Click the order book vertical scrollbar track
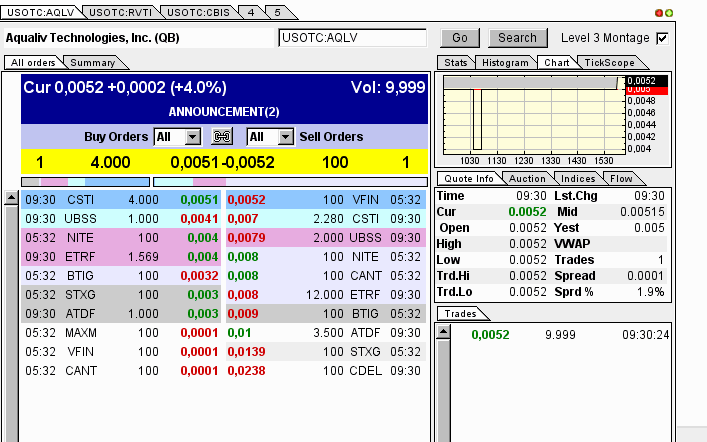The height and width of the screenshot is (442, 707). [11, 324]
